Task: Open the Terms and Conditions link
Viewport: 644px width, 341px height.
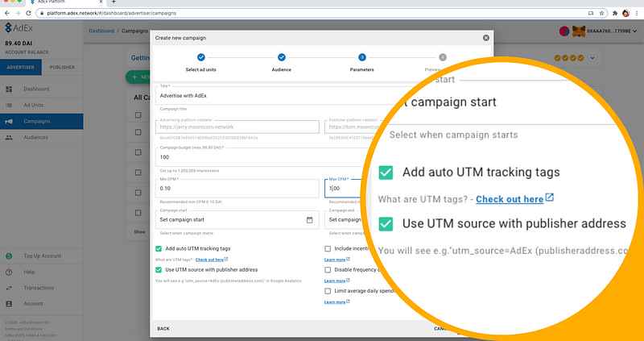Action: click(x=24, y=329)
